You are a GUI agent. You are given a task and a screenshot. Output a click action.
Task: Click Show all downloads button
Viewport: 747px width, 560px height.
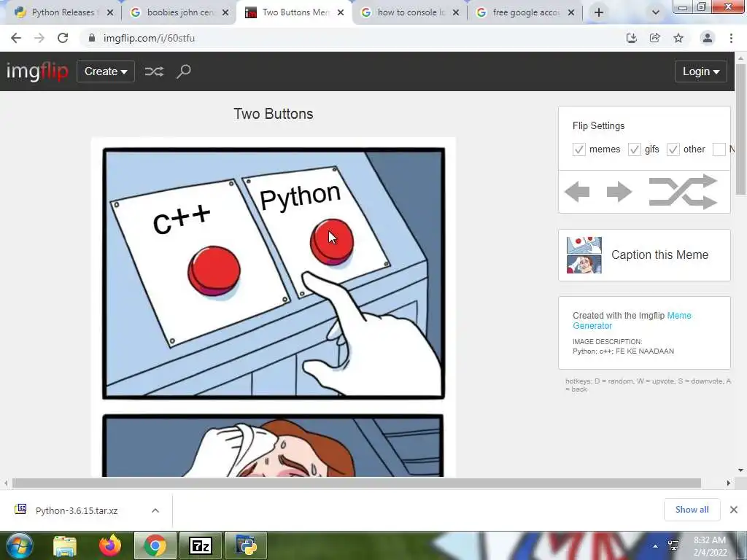pos(692,510)
